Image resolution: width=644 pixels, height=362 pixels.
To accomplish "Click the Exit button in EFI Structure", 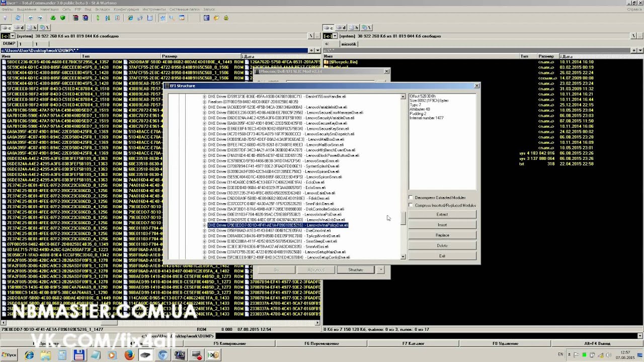I will point(442,256).
